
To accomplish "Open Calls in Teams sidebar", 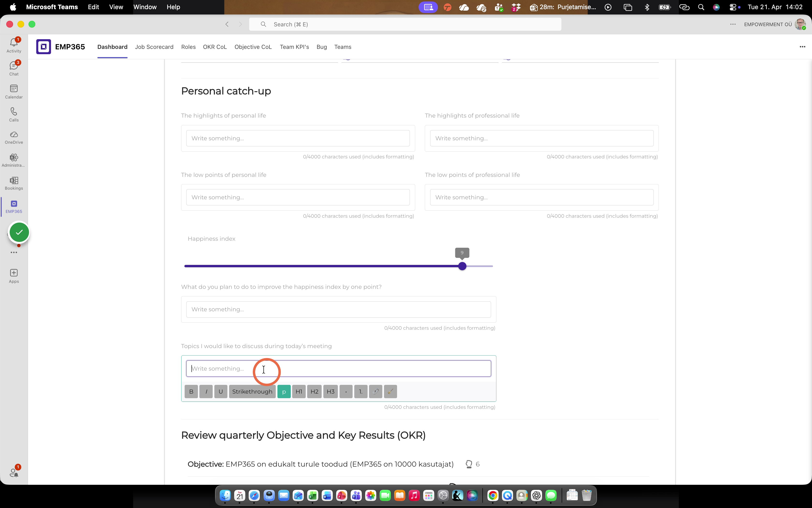I will 14,114.
